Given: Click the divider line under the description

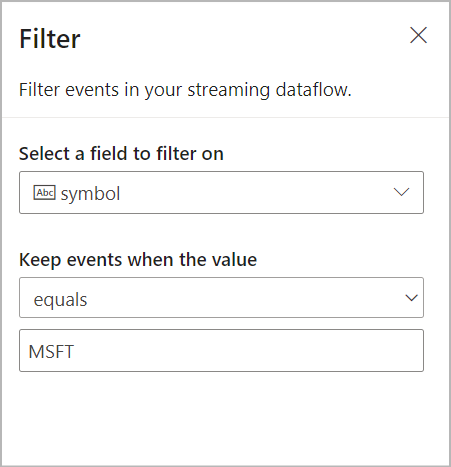Looking at the screenshot, I should click(225, 117).
